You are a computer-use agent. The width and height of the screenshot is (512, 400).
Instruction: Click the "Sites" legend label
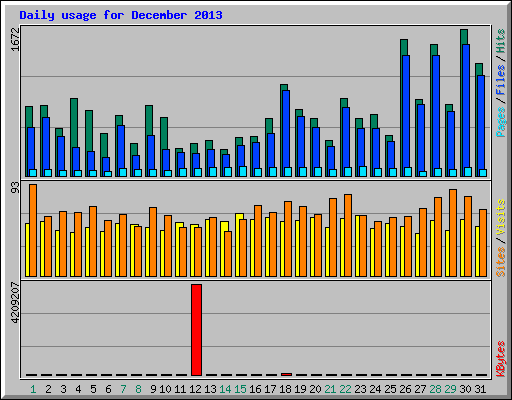coord(500,262)
